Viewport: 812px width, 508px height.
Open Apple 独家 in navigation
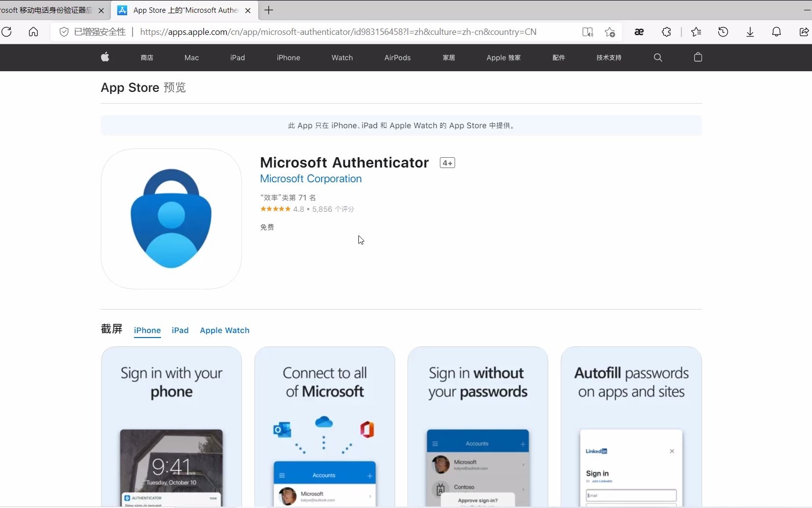(504, 57)
